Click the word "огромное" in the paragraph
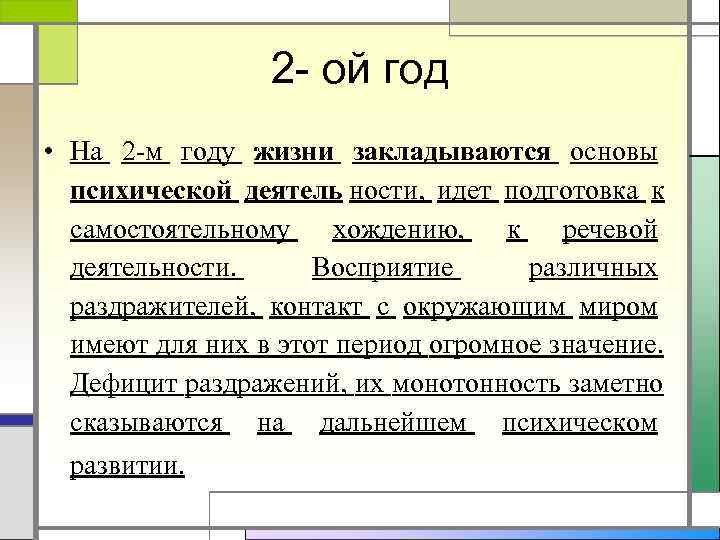The height and width of the screenshot is (540, 720). [485, 346]
